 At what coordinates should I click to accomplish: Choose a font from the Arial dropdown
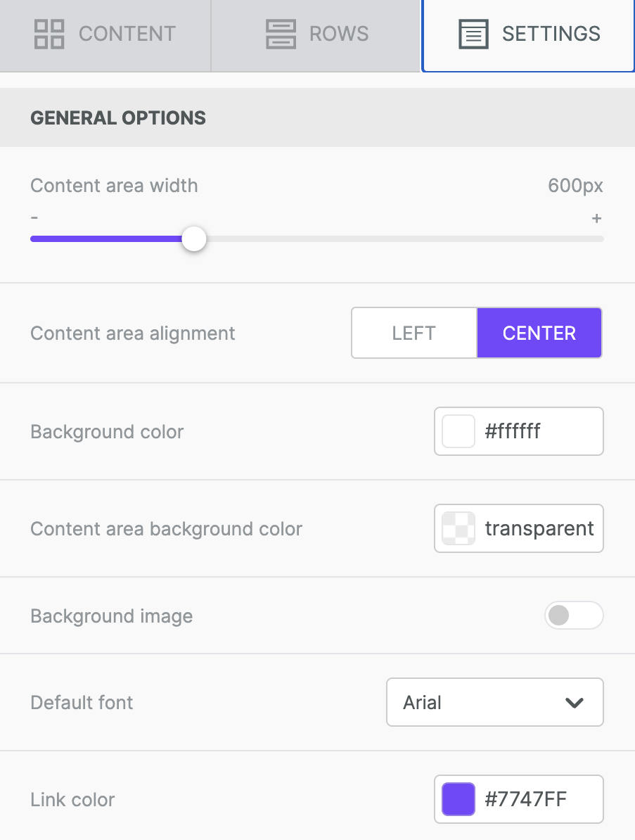494,702
